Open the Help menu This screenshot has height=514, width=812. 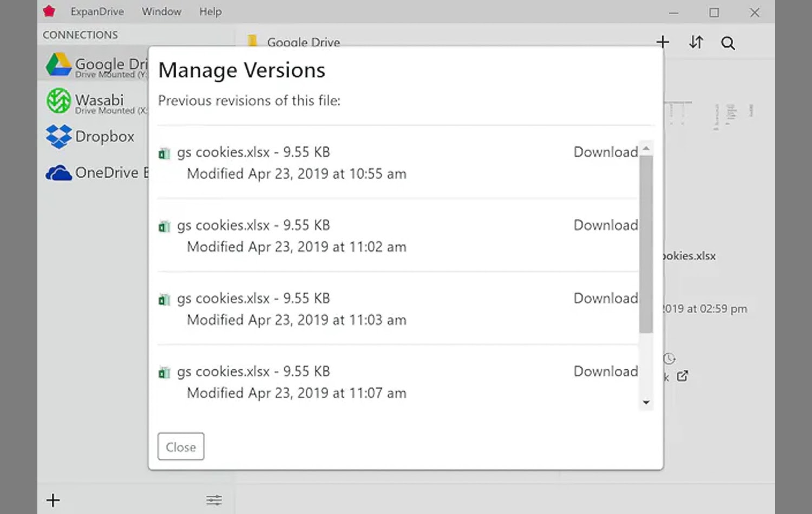(210, 11)
